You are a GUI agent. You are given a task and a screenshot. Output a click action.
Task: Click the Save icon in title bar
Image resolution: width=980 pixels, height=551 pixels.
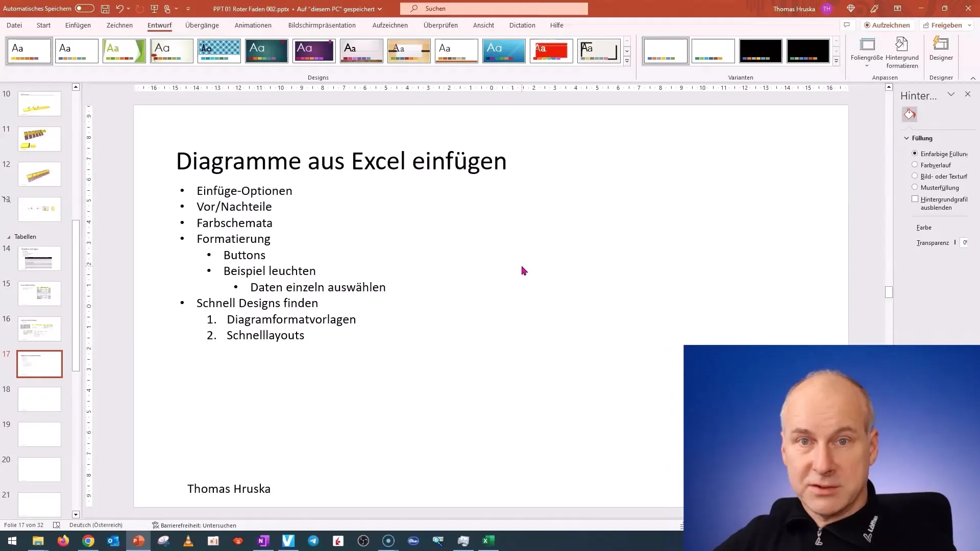pos(105,9)
